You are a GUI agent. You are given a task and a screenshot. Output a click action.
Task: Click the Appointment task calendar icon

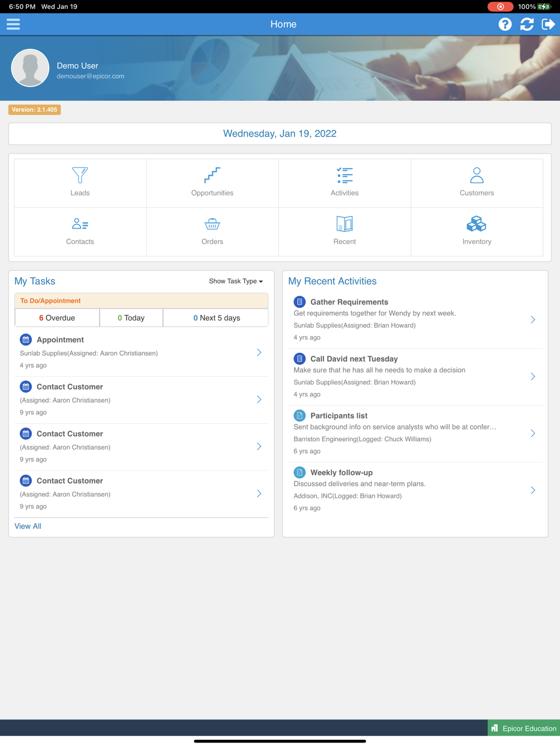26,339
